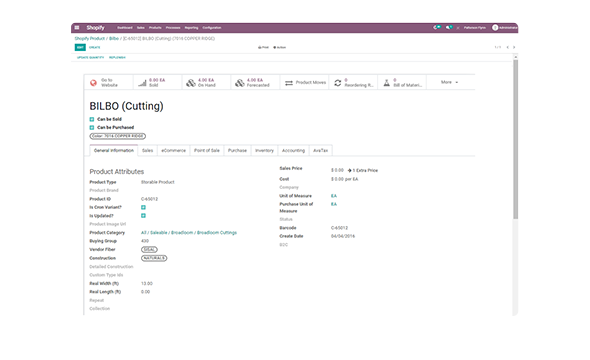Open the Shopify Product breadcrumb link
Screen dimensions: 590x360
point(90,38)
